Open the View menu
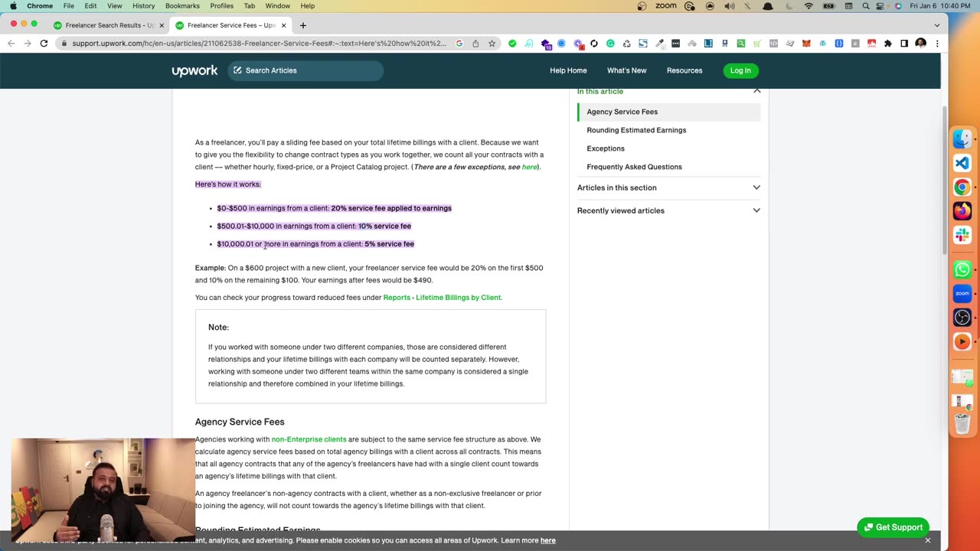The width and height of the screenshot is (980, 551). click(x=114, y=6)
